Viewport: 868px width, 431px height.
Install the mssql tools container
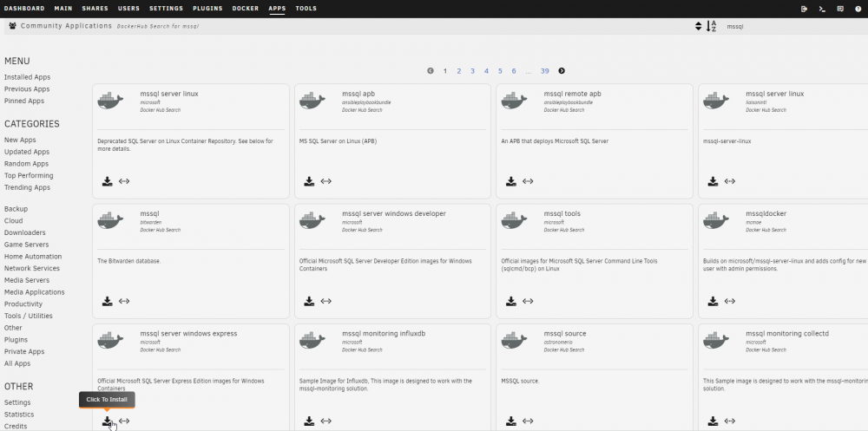(x=511, y=301)
